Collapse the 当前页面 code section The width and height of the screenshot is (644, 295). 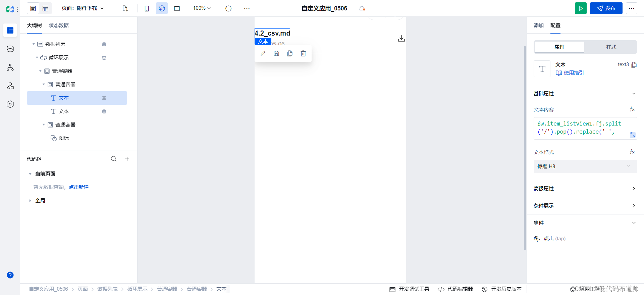click(30, 174)
